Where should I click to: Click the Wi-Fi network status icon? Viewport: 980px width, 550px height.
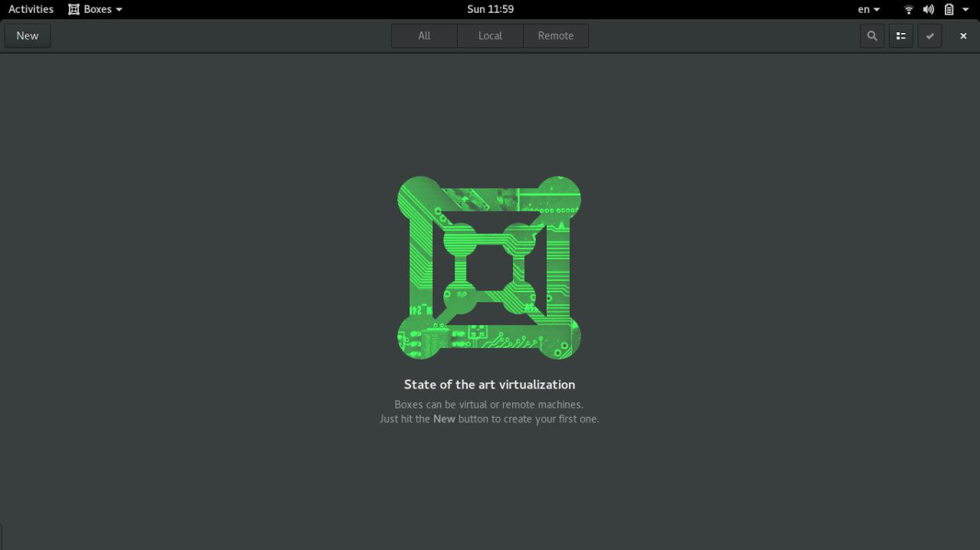909,9
